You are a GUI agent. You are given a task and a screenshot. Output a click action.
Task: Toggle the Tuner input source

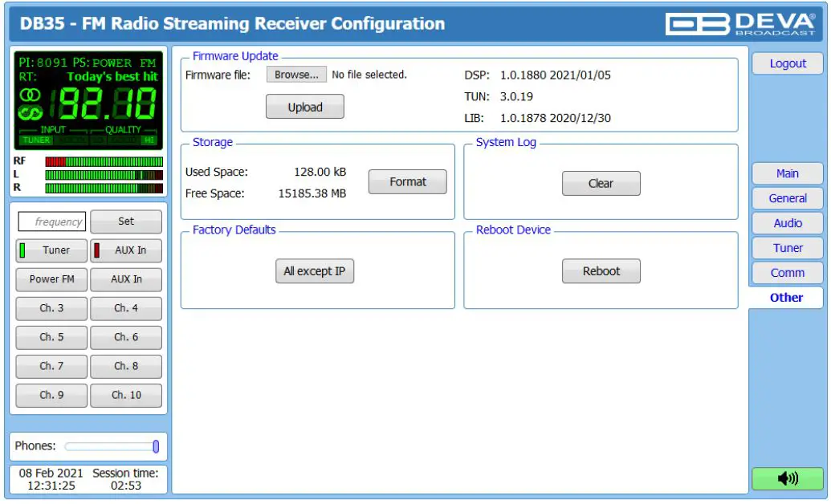51,250
